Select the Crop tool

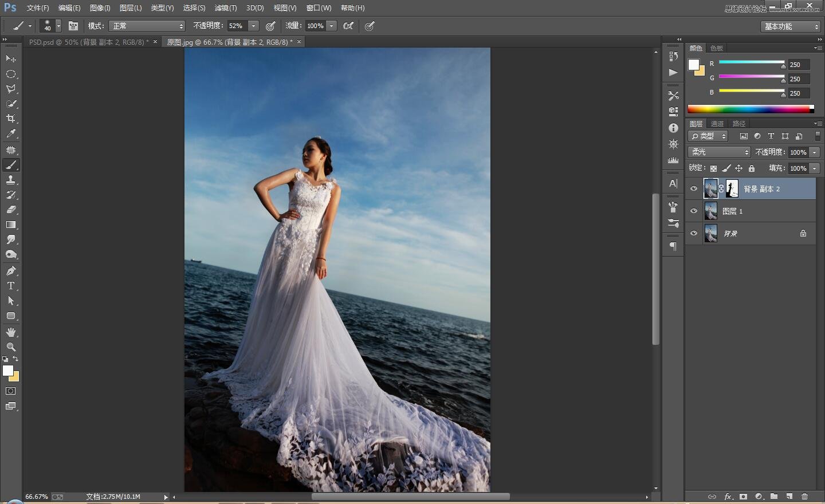coord(11,119)
